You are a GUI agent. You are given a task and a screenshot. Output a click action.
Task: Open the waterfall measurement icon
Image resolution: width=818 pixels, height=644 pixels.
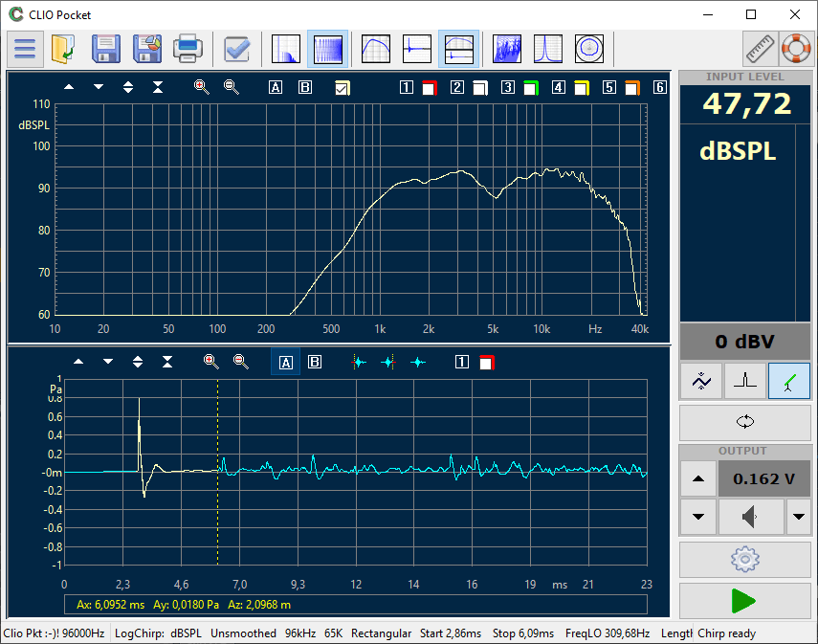(x=506, y=49)
